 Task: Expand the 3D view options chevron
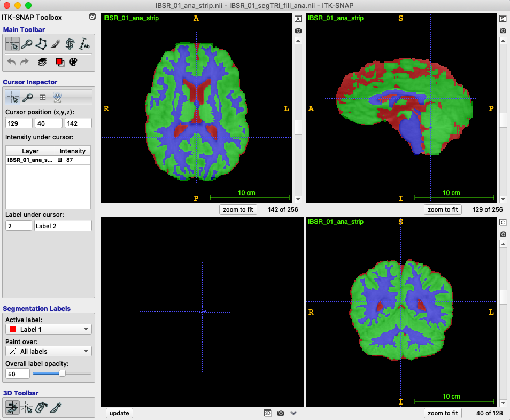coord(293,413)
